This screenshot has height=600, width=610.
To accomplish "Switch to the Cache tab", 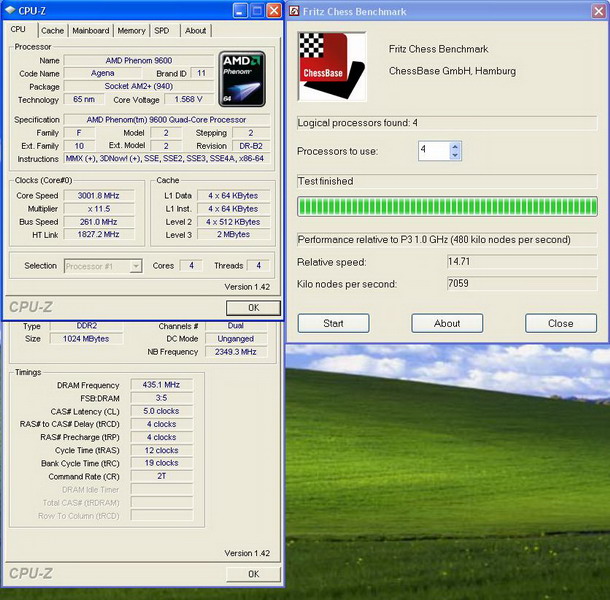I will coord(53,31).
